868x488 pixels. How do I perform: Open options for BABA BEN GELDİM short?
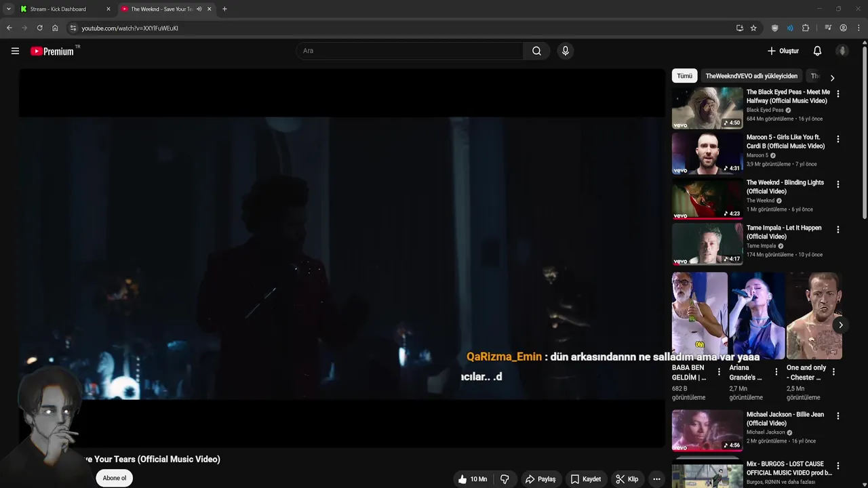coord(719,372)
